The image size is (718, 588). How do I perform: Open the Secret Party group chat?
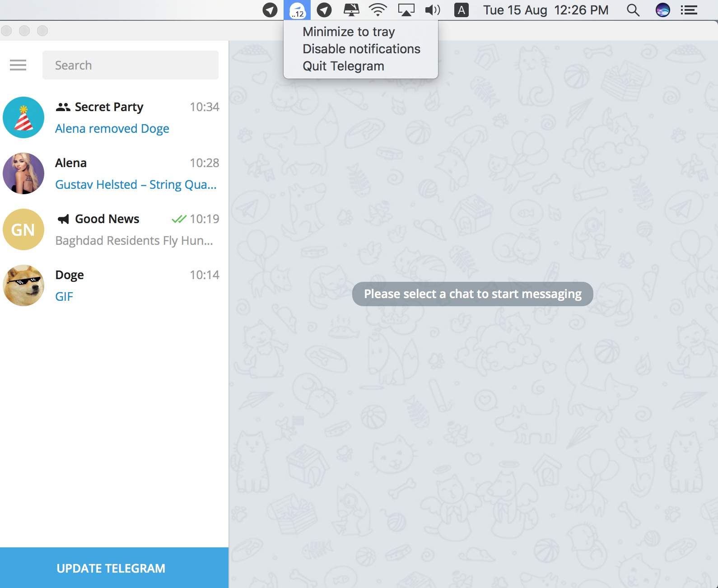(x=114, y=117)
